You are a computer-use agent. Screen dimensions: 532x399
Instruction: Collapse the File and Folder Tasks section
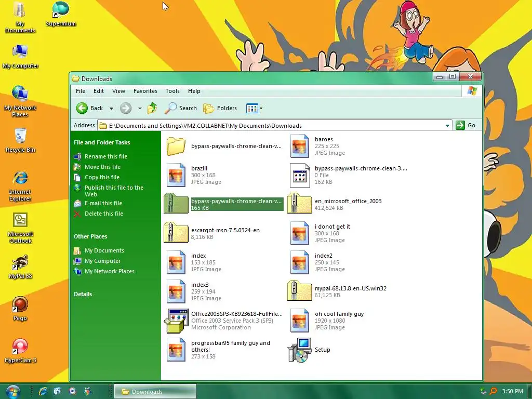point(102,142)
